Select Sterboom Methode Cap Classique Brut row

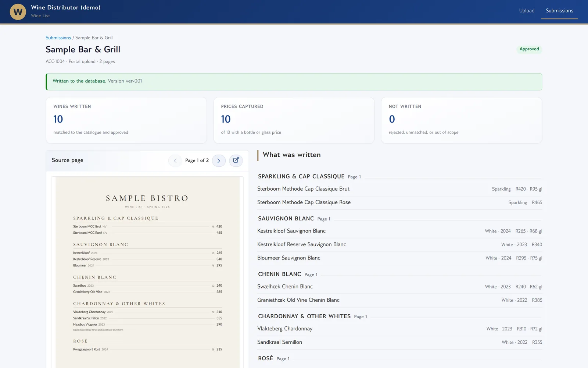(399, 189)
